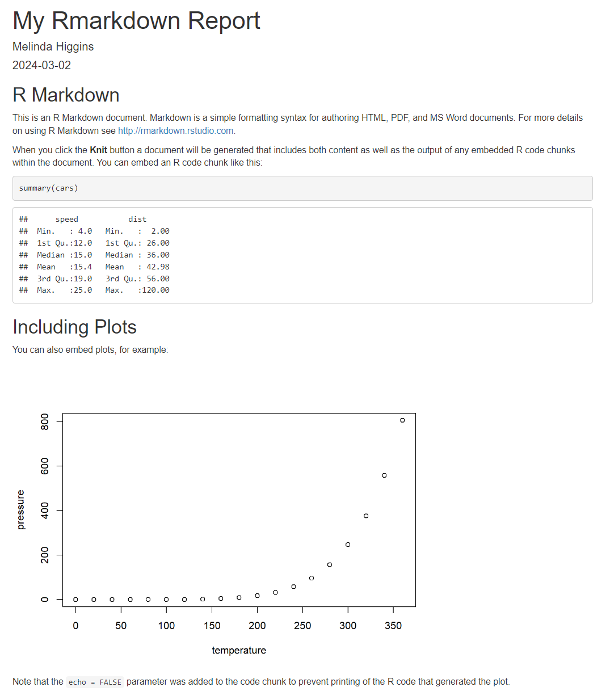Click the "My Rmarkdown Report" title

(136, 21)
